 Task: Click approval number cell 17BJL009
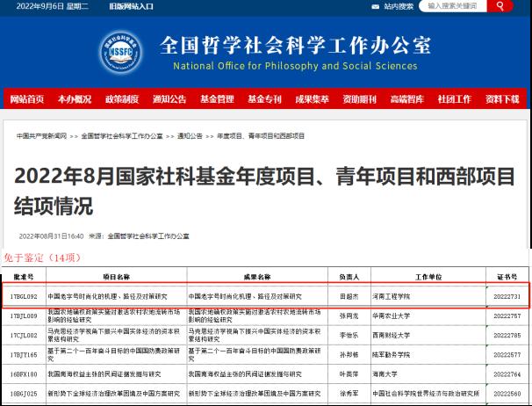[24, 316]
